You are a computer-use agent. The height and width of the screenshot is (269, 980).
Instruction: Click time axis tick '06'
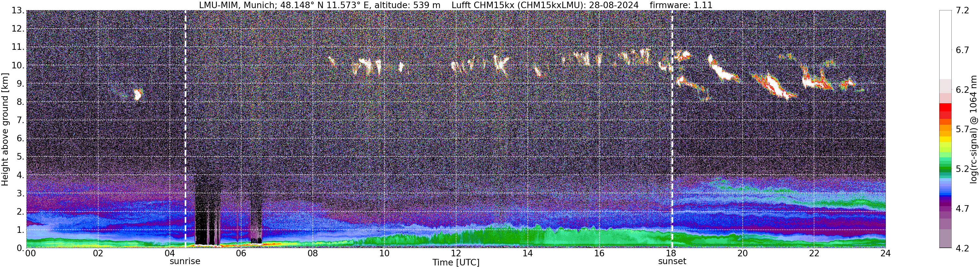point(241,253)
